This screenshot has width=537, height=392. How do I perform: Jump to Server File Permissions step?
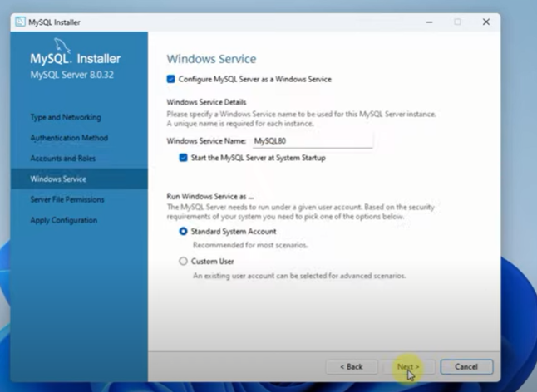(67, 199)
